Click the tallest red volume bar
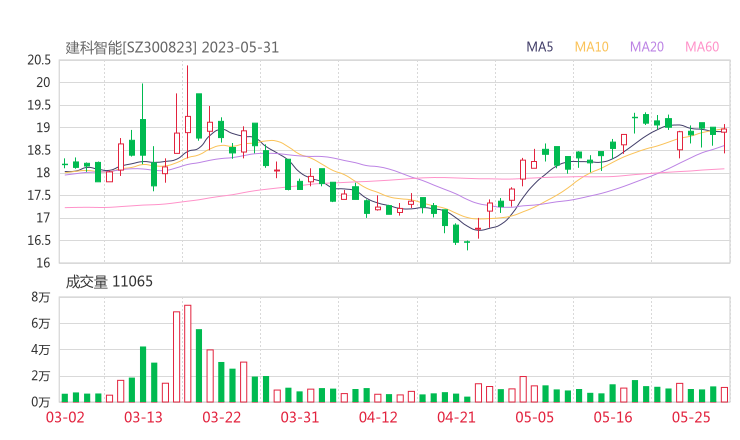740x440 pixels. click(x=188, y=354)
